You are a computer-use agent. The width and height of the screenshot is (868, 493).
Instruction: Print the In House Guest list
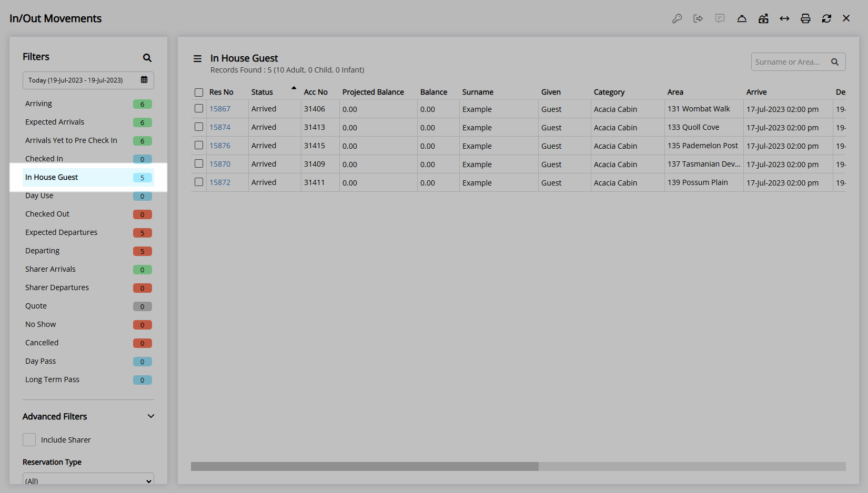[805, 19]
